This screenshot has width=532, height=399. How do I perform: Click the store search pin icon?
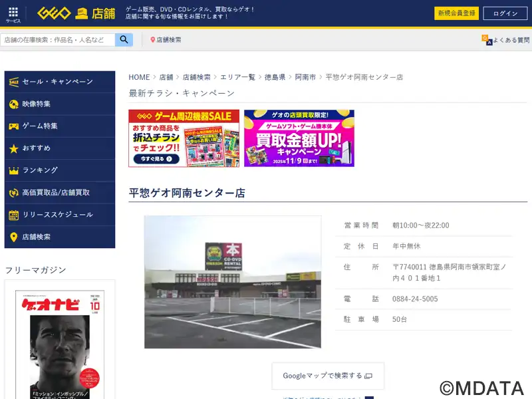(153, 40)
